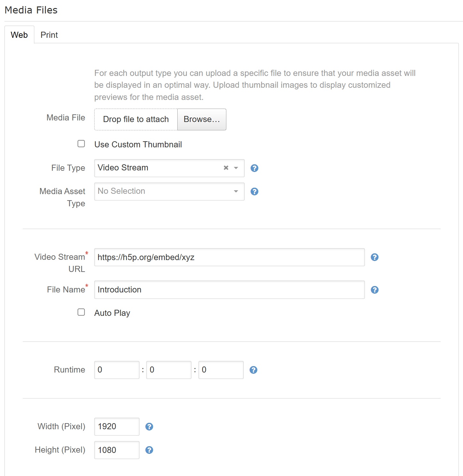Click the Drop file to attach area
The width and height of the screenshot is (463, 476).
click(x=136, y=119)
